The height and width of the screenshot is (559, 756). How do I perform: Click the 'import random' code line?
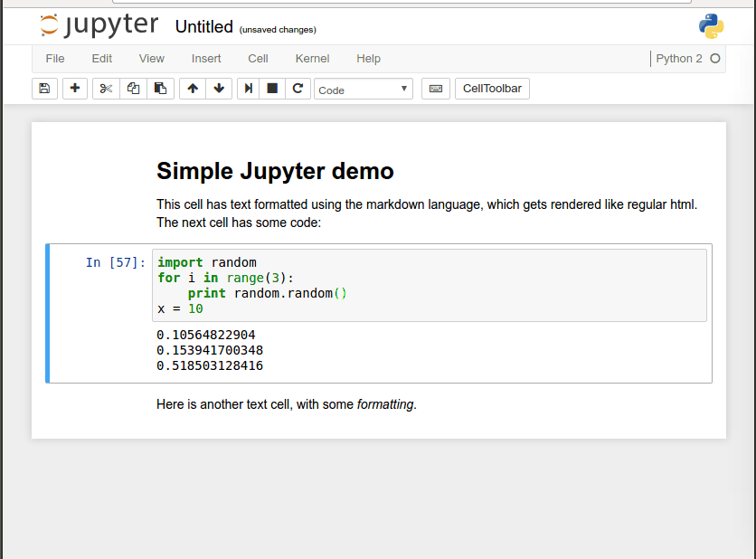[x=207, y=263]
